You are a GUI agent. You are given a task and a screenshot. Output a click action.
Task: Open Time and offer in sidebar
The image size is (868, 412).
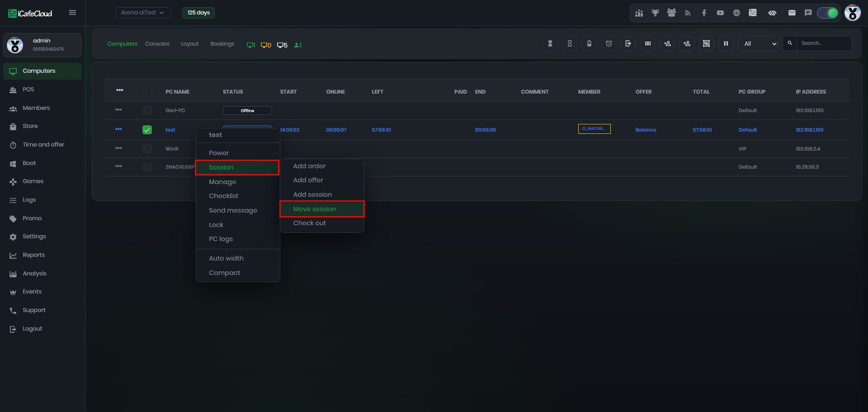pos(42,145)
